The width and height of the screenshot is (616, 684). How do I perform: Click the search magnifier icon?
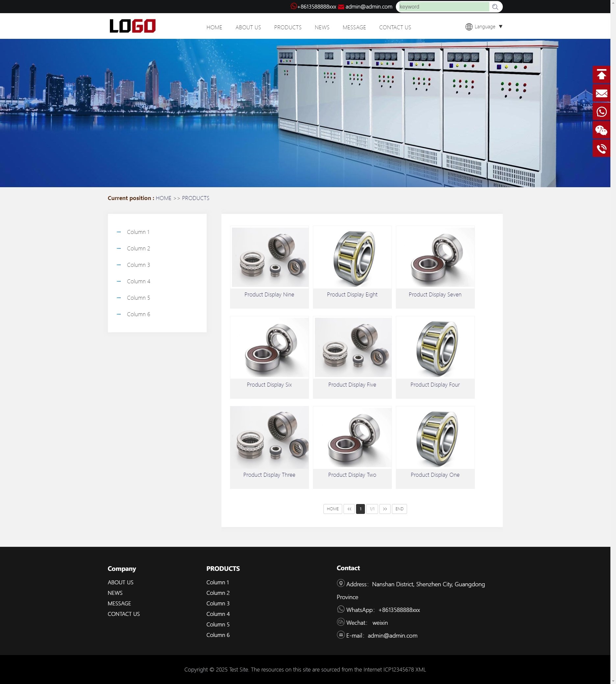(495, 7)
